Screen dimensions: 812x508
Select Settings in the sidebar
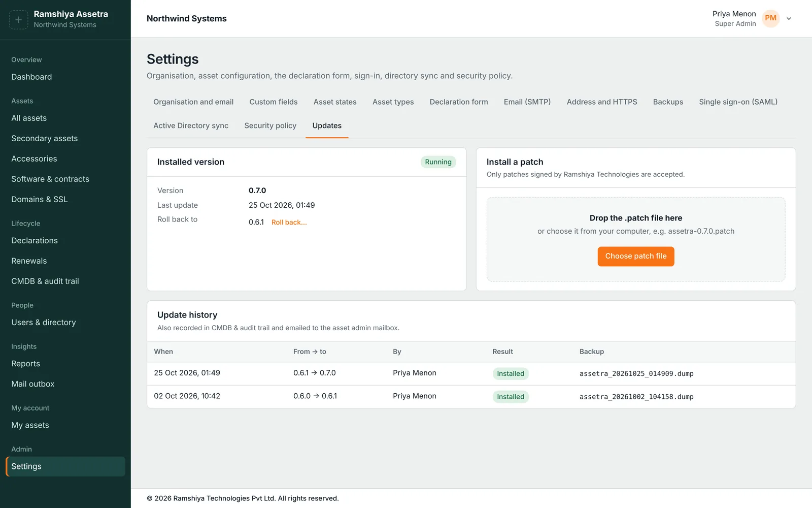(65, 466)
